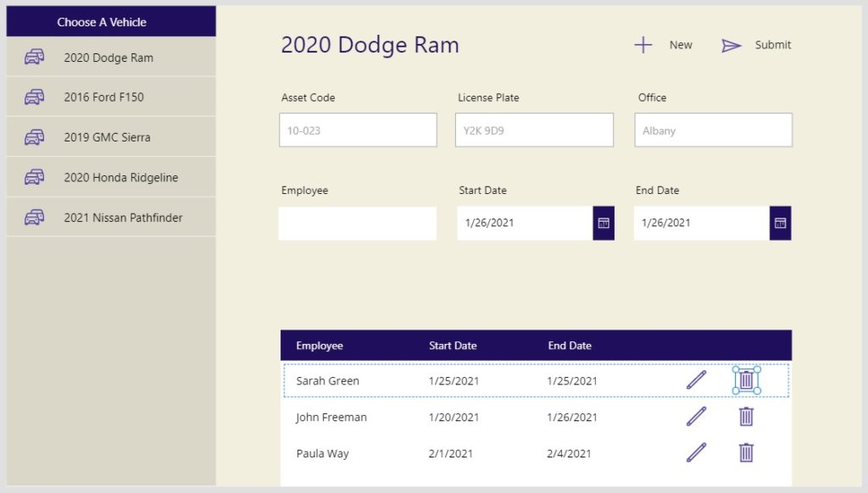The image size is (868, 493).
Task: Select 2020 Dodge Ram from vehicle list
Action: [111, 57]
